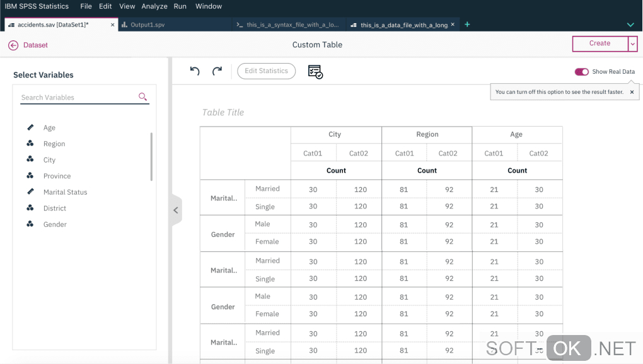
Task: Click the first Female row label
Action: (x=267, y=242)
